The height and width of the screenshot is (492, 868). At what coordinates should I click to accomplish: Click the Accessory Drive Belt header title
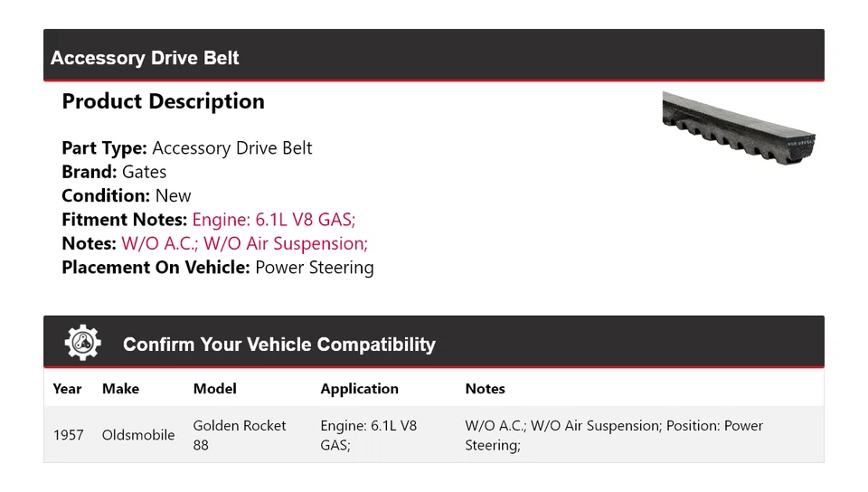pos(145,58)
